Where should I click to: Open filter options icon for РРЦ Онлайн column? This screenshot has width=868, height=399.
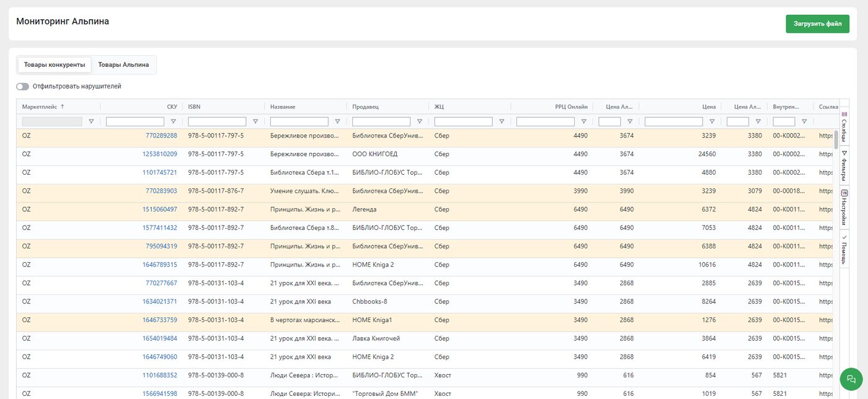pos(583,122)
